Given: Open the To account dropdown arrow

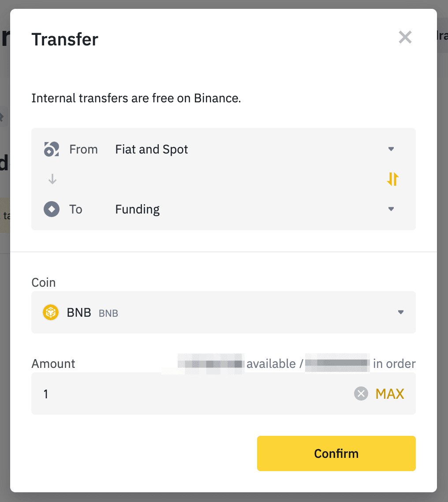Looking at the screenshot, I should tap(391, 209).
